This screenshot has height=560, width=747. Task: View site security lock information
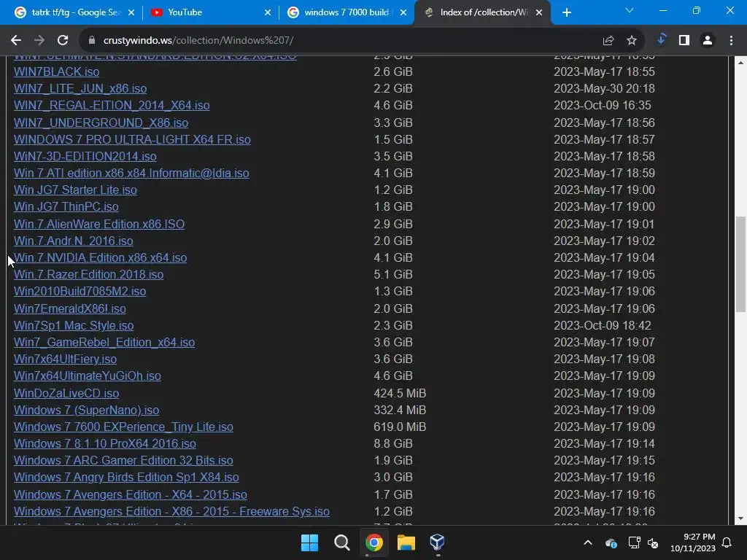pyautogui.click(x=92, y=41)
